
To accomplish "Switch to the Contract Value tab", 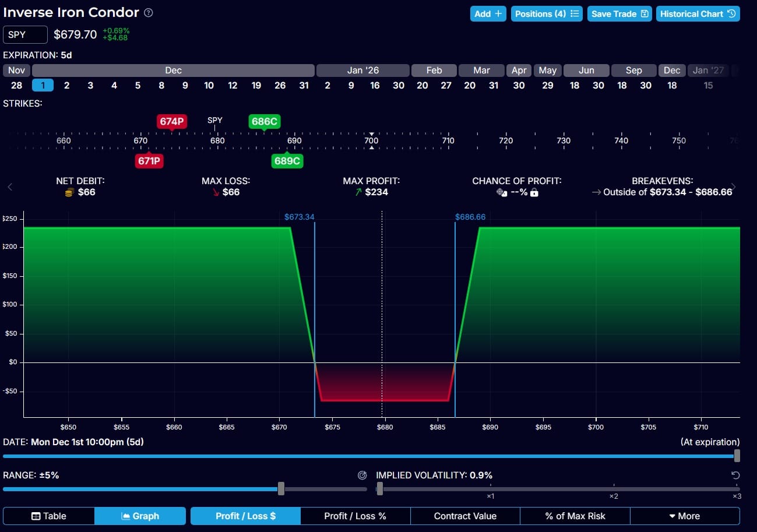I will coord(465,516).
